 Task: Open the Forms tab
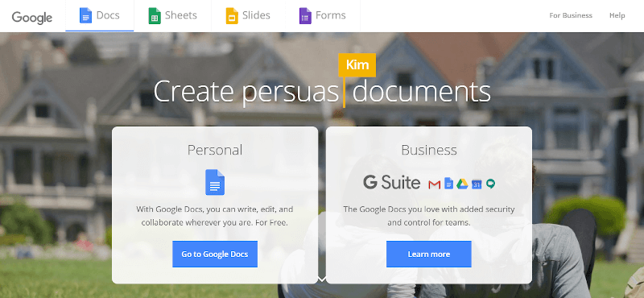click(x=323, y=16)
